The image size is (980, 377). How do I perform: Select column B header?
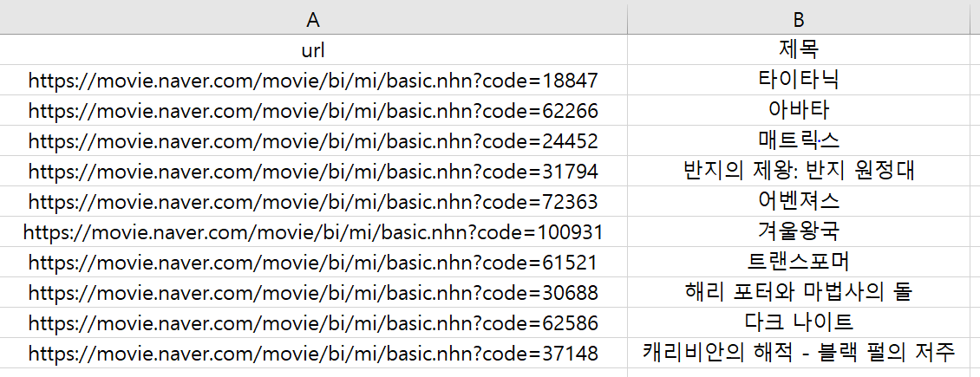799,19
